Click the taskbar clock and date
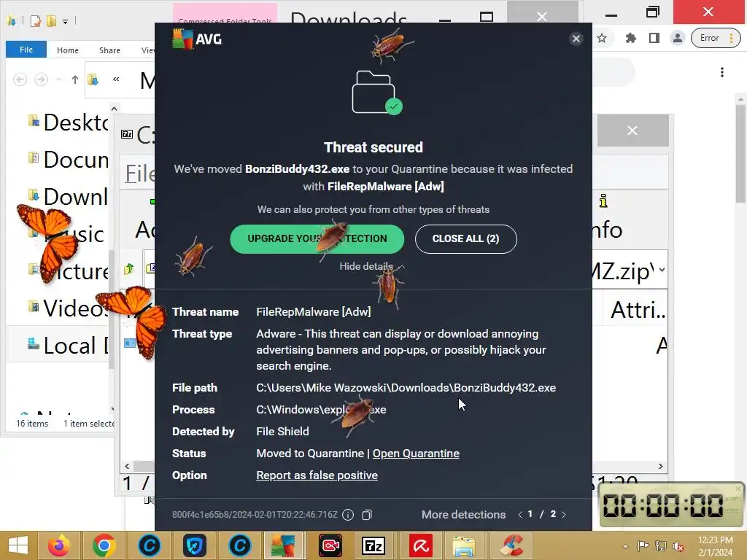Screen dimensions: 747x560 tap(715, 546)
